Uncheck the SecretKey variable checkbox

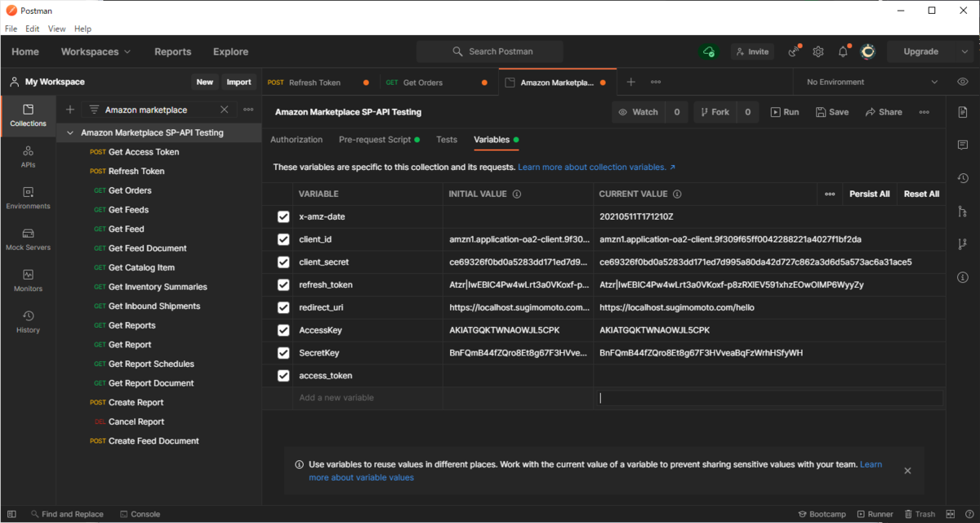pyautogui.click(x=283, y=353)
